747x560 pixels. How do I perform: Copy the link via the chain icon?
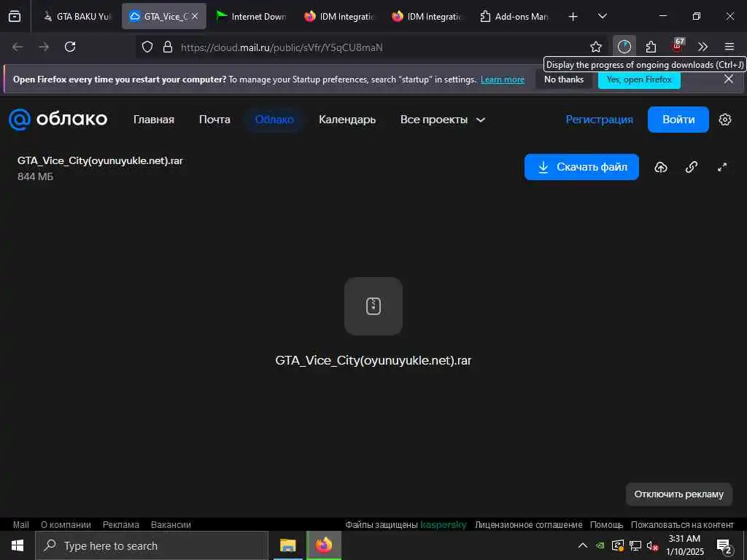coord(692,167)
